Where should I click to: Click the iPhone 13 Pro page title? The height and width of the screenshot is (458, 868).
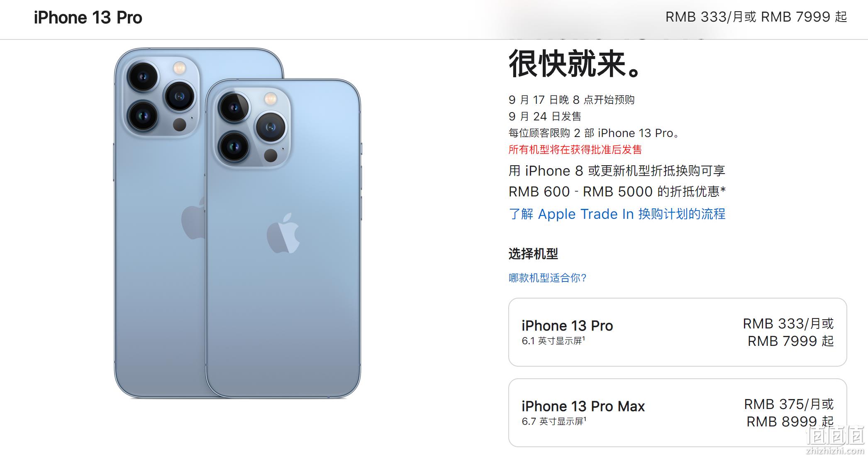click(x=88, y=17)
